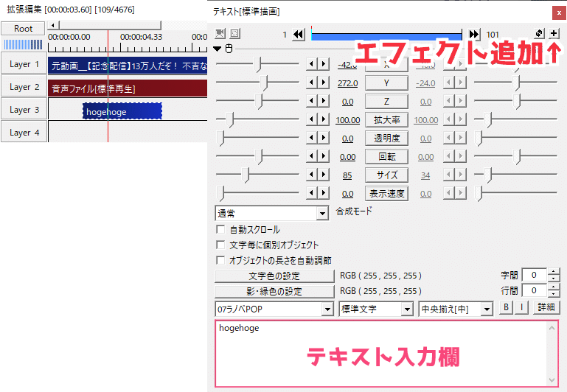Viewport: 567px width, 392px height.
Task: Decrease left 回転 value with left arrow
Action: [311, 156]
